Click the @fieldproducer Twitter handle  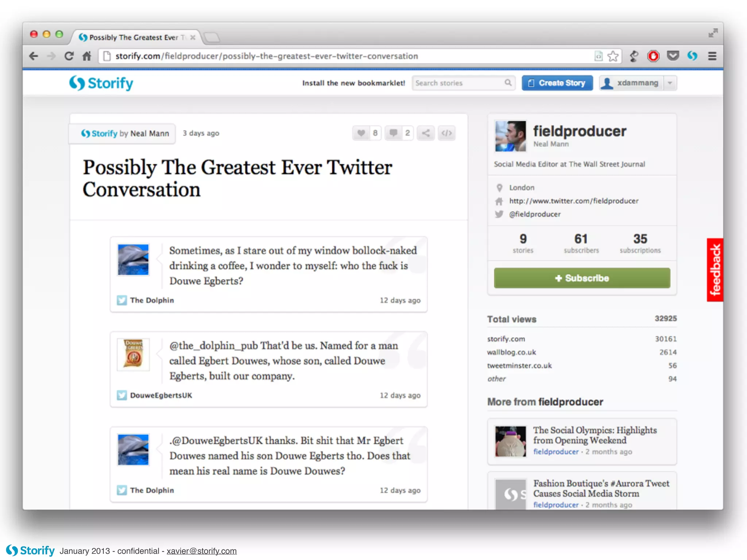click(x=535, y=214)
